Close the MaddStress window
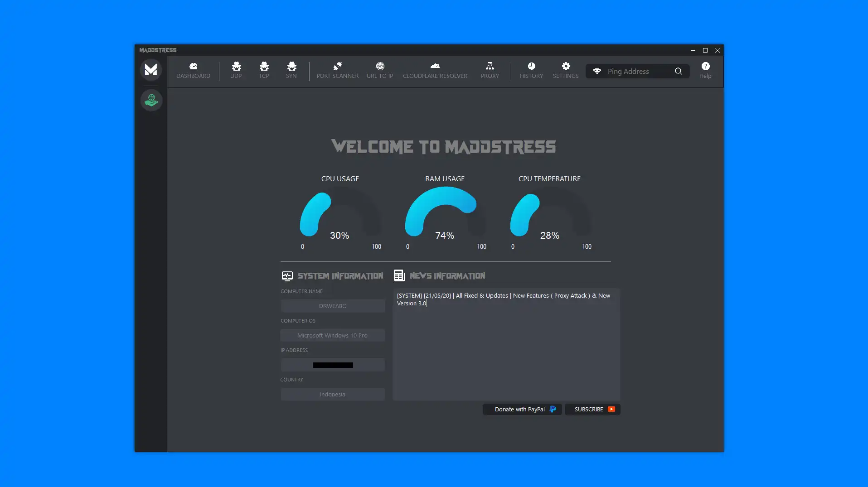 (x=717, y=50)
